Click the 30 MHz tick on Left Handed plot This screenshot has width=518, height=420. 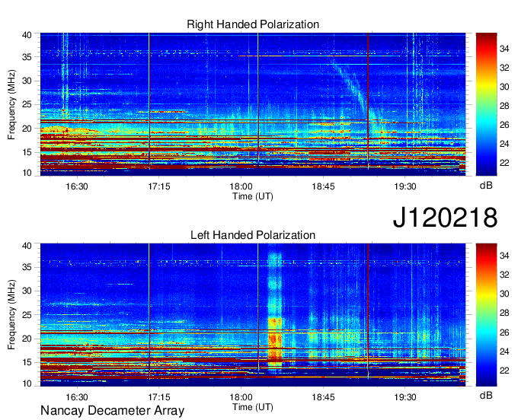tap(27, 291)
